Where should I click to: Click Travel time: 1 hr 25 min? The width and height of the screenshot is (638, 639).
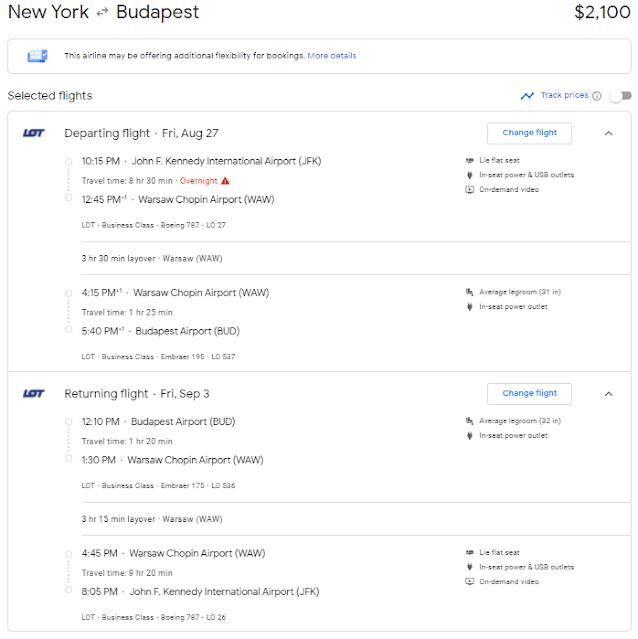(x=127, y=312)
